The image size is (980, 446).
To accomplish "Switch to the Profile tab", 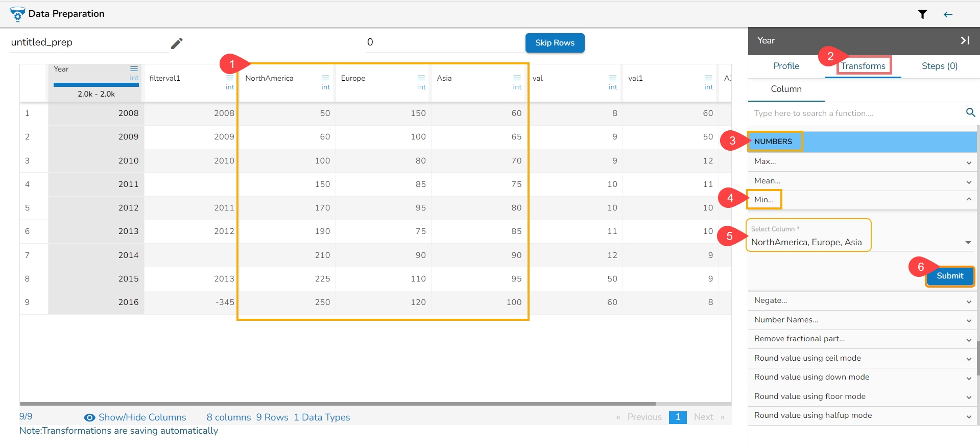I will (x=786, y=66).
